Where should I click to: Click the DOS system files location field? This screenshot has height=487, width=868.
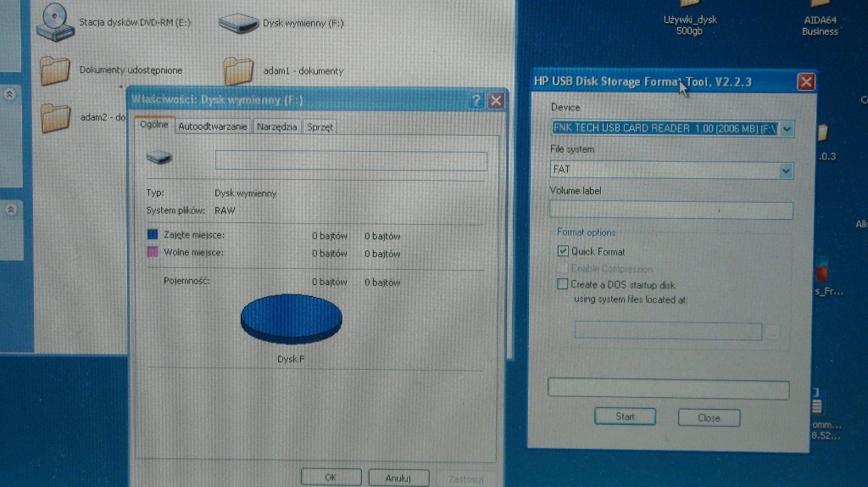[x=668, y=331]
